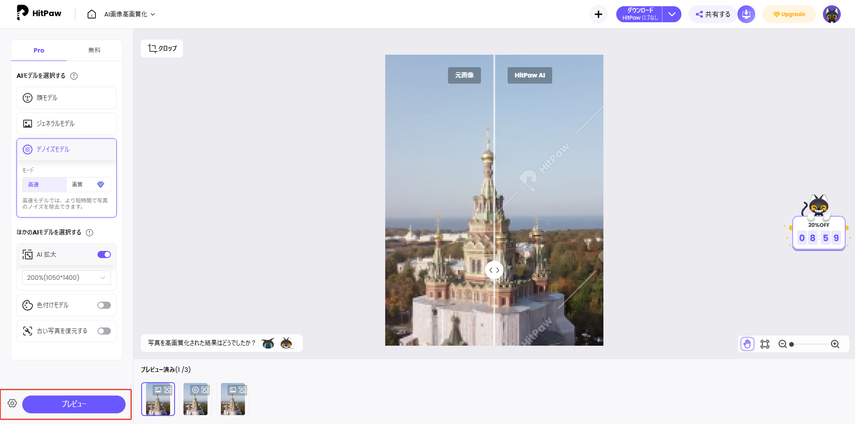Image resolution: width=855 pixels, height=424 pixels.
Task: Click the 色付けモデル palette icon
Action: coord(28,305)
